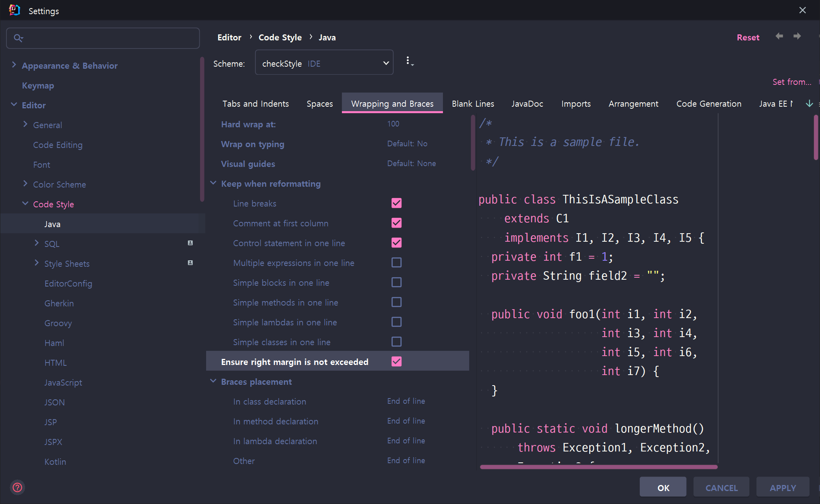
Task: Click the help question mark icon
Action: pos(17,487)
